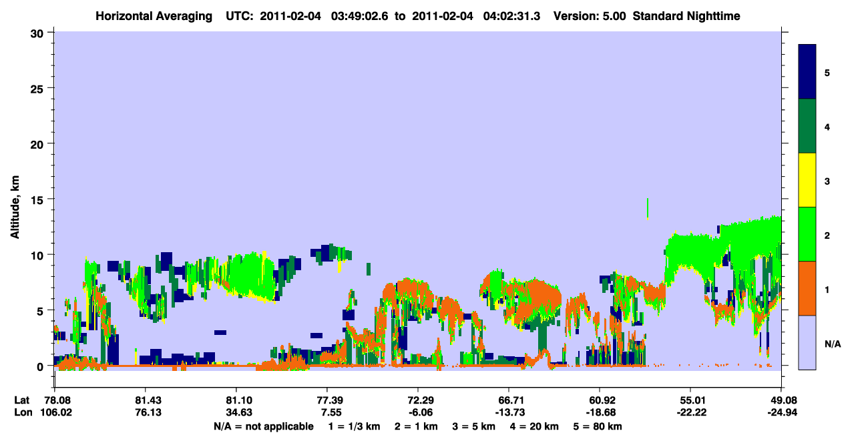This screenshot has height=445, width=868.
Task: Click 'Standard Nighttime' in the title
Action: tap(686, 15)
